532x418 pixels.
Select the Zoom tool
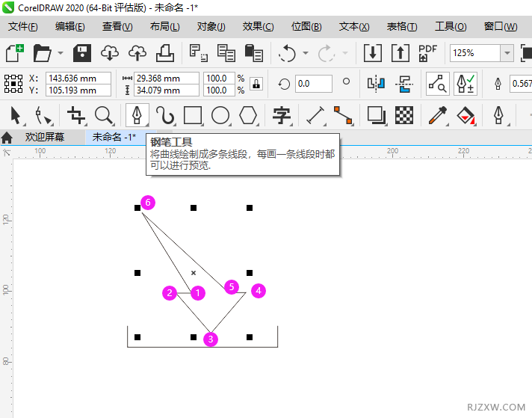[104, 115]
